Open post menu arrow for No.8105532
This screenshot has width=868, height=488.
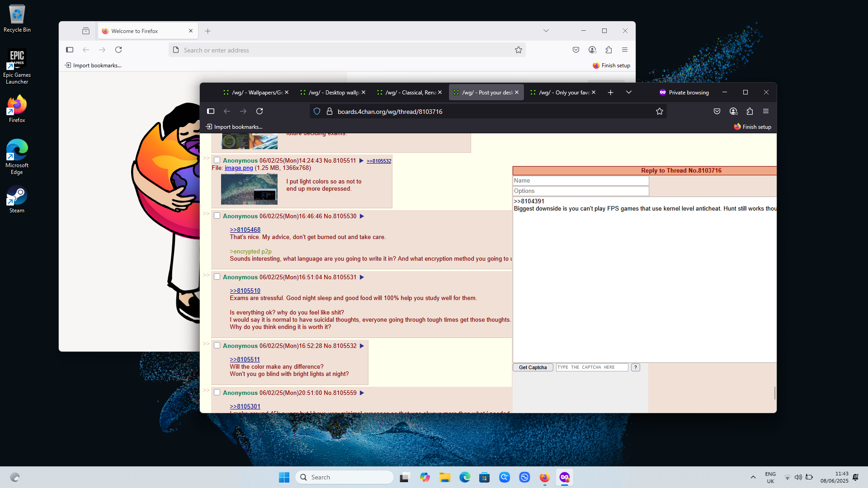[x=362, y=346]
